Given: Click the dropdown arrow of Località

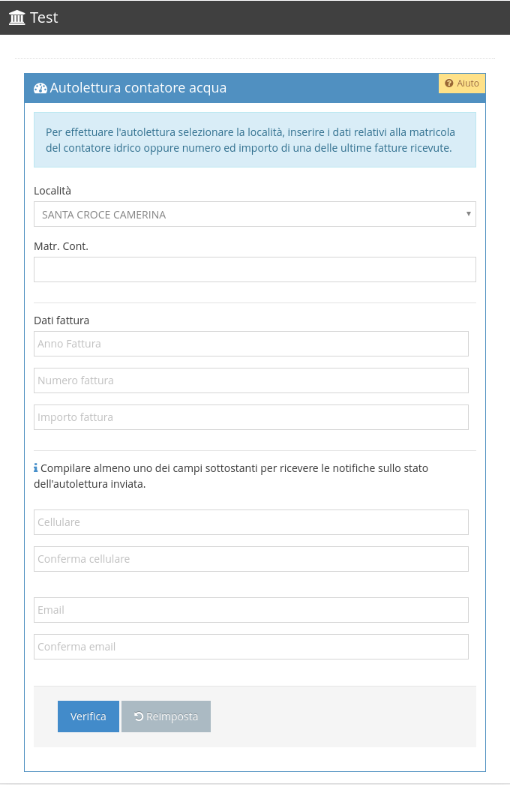Looking at the screenshot, I should [468, 214].
